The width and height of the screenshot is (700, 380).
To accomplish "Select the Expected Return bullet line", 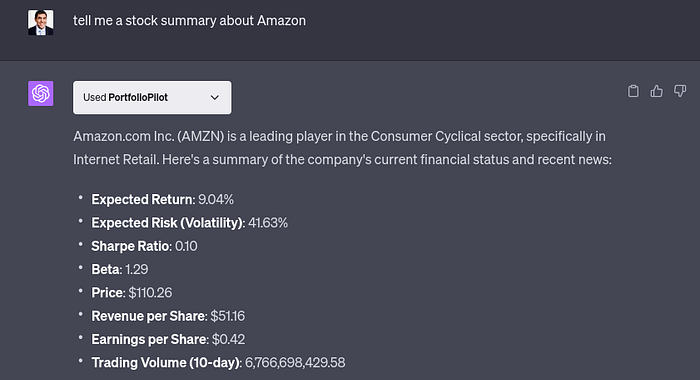I will point(162,199).
